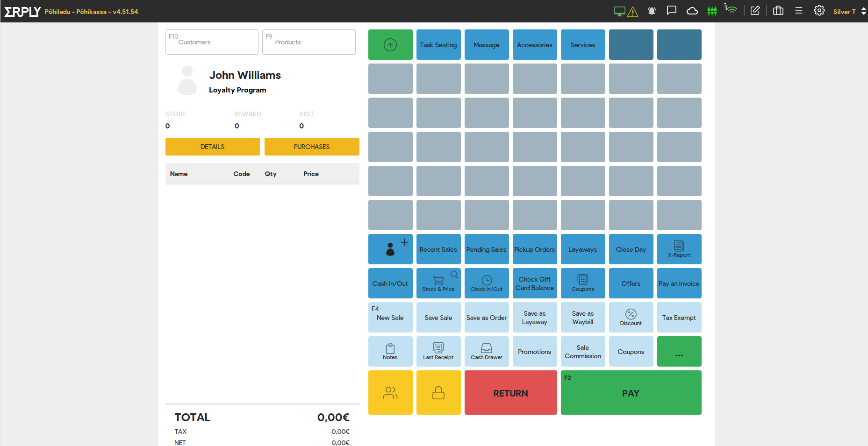Start a New Sale with F4 button

[x=390, y=318]
